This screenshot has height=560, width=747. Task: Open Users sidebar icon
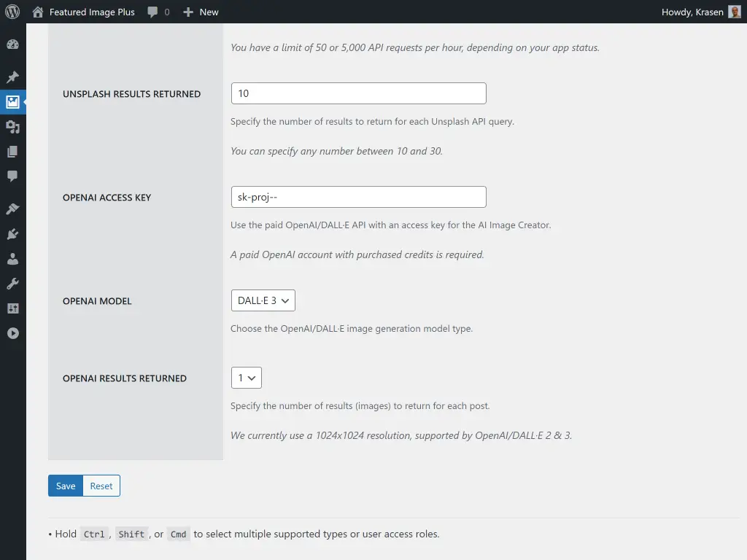click(13, 259)
